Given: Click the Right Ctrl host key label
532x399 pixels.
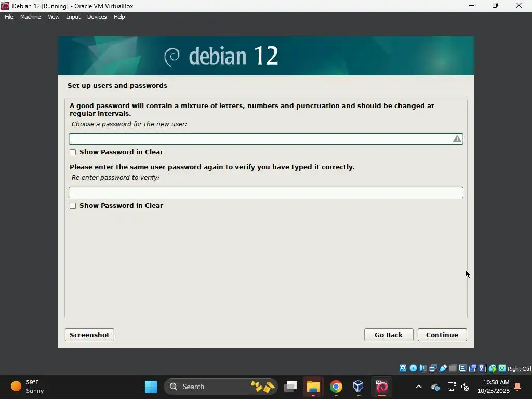Looking at the screenshot, I should click(519, 369).
